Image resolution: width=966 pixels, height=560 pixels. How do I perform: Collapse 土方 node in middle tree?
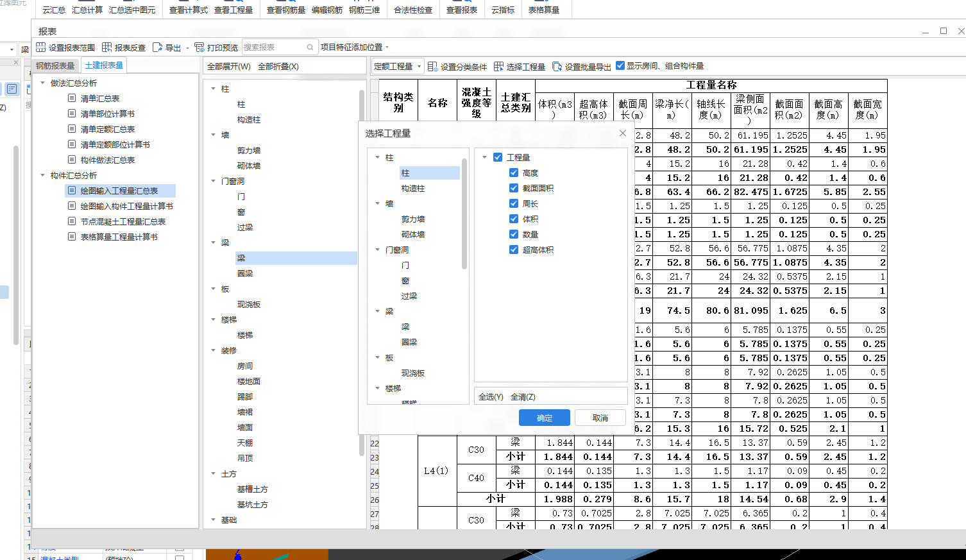pyautogui.click(x=214, y=473)
